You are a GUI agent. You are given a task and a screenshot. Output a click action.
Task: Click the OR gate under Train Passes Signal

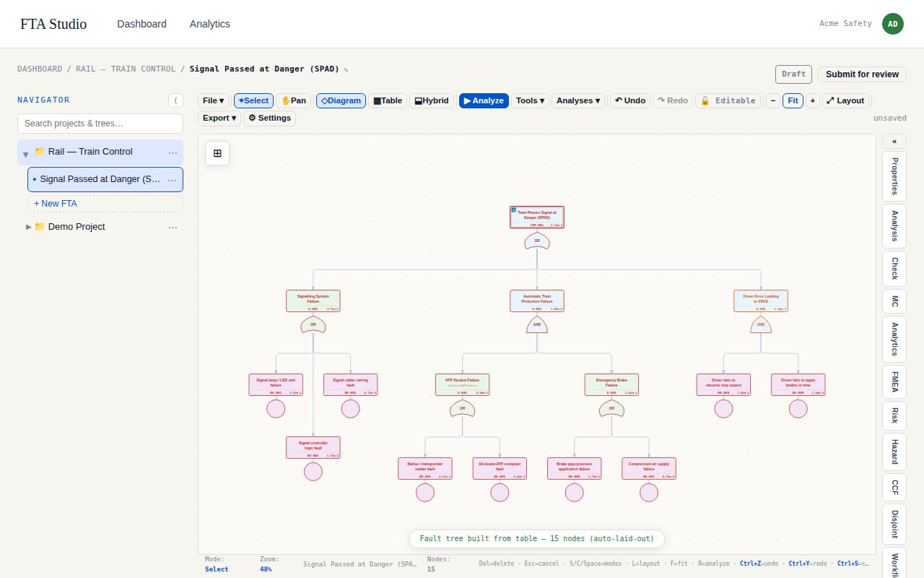tap(537, 241)
